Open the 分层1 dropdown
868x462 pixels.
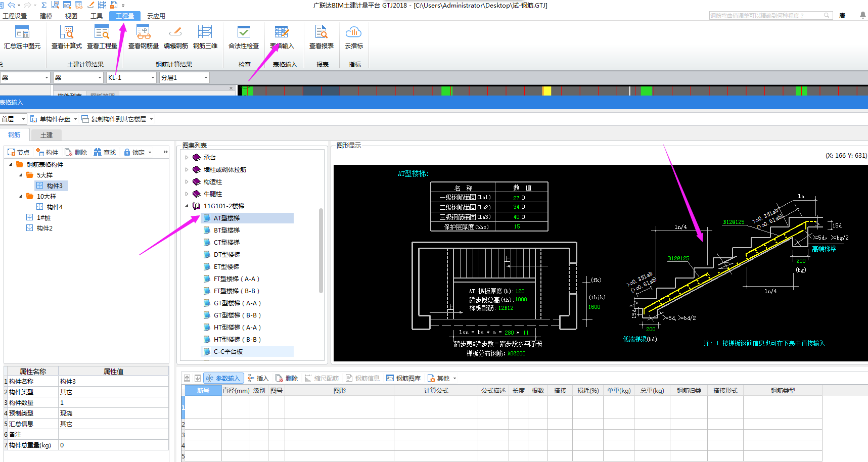pos(206,77)
